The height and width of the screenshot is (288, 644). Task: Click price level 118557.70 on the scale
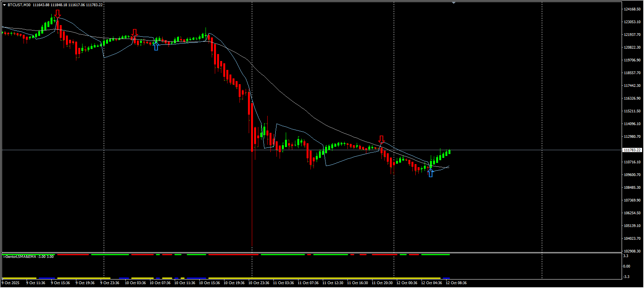point(632,73)
